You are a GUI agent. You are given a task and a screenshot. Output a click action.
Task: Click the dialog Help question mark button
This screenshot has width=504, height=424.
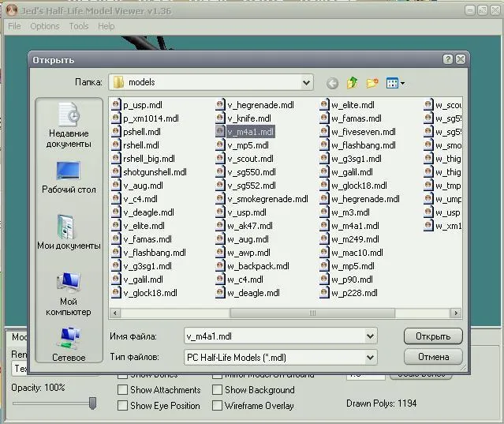[447, 59]
